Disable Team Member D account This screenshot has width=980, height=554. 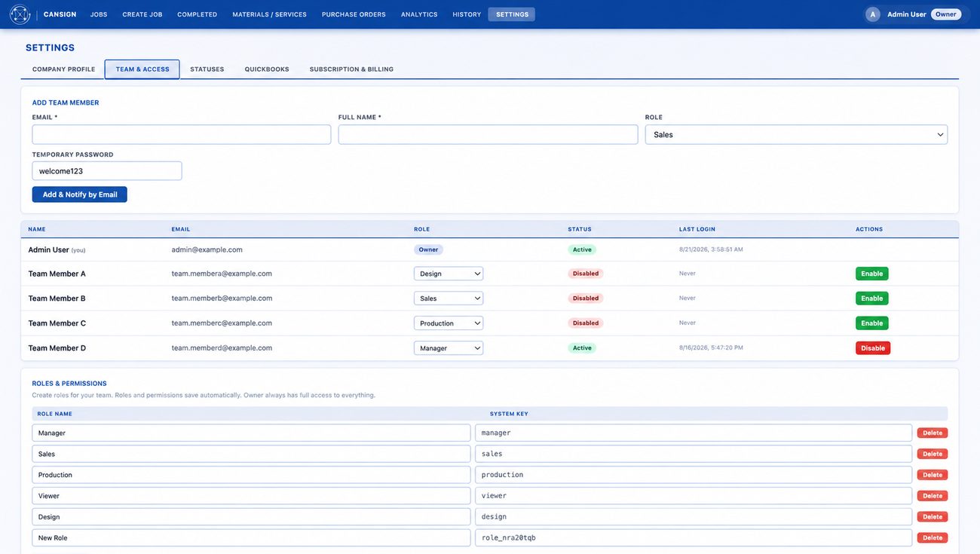873,348
